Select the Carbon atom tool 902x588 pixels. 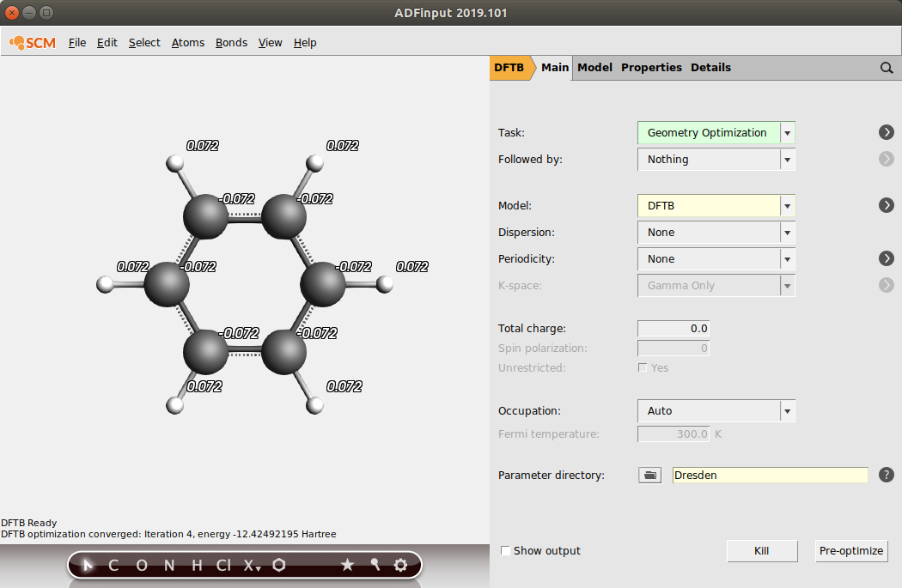click(113, 566)
